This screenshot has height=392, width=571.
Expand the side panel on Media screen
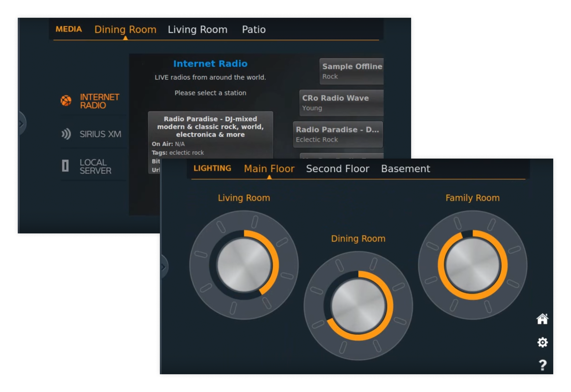click(x=21, y=124)
